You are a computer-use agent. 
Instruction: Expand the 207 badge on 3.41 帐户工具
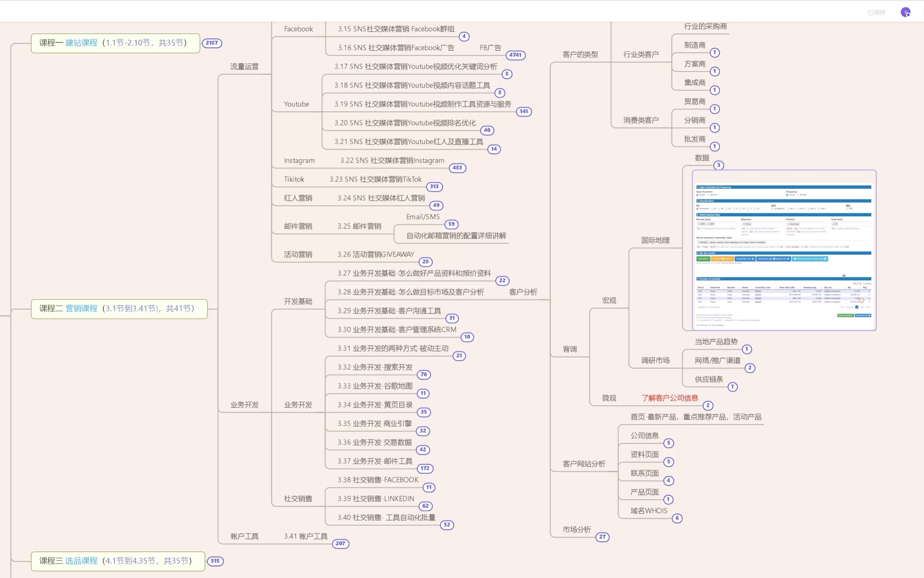[340, 543]
